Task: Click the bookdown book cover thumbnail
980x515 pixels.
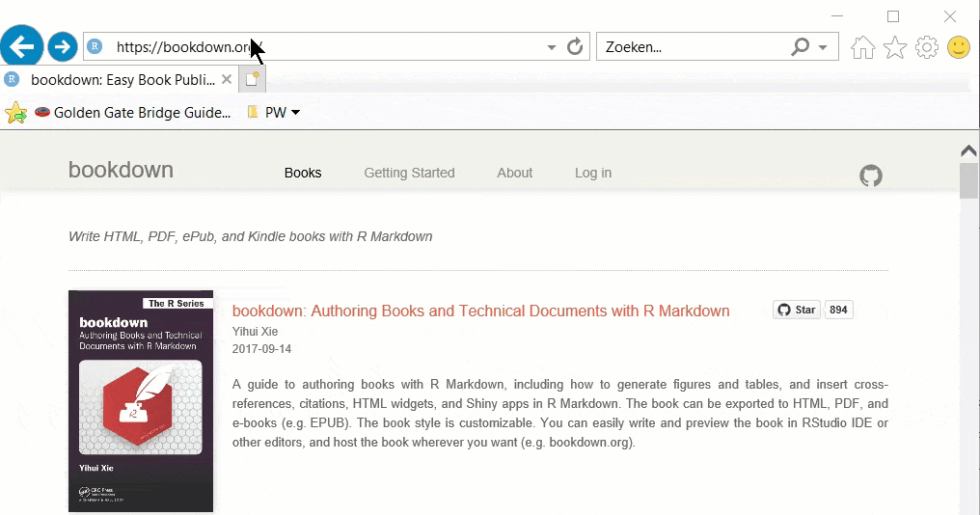Action: click(x=141, y=400)
